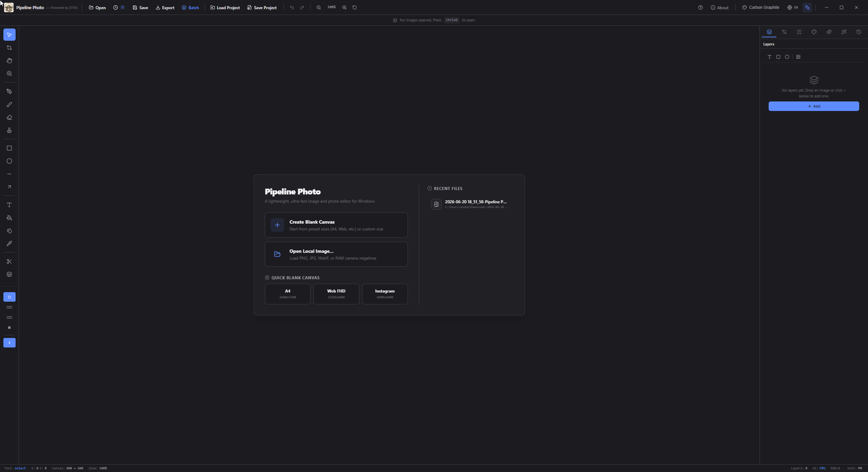The image size is (868, 472).
Task: Create an A4 quick blank canvas
Action: point(288,294)
